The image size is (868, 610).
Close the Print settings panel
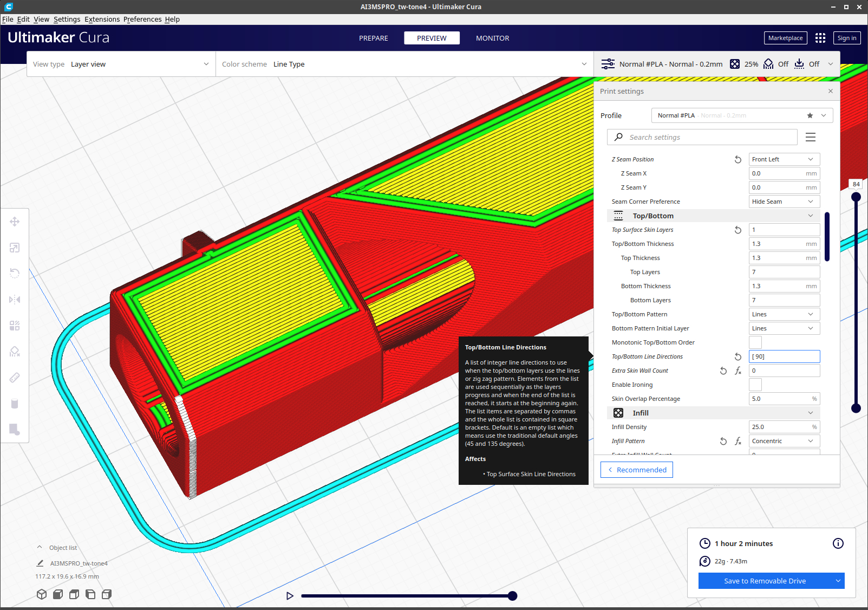pos(831,91)
